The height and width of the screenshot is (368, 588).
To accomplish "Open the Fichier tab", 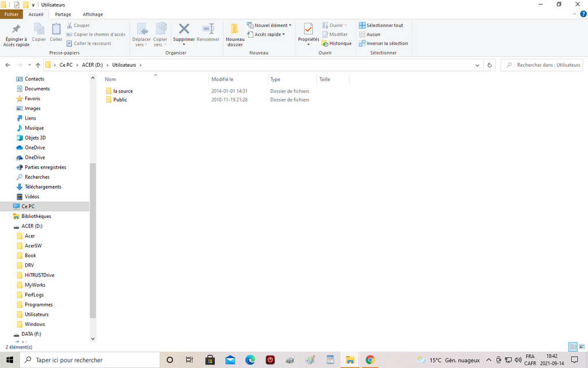I will click(11, 14).
